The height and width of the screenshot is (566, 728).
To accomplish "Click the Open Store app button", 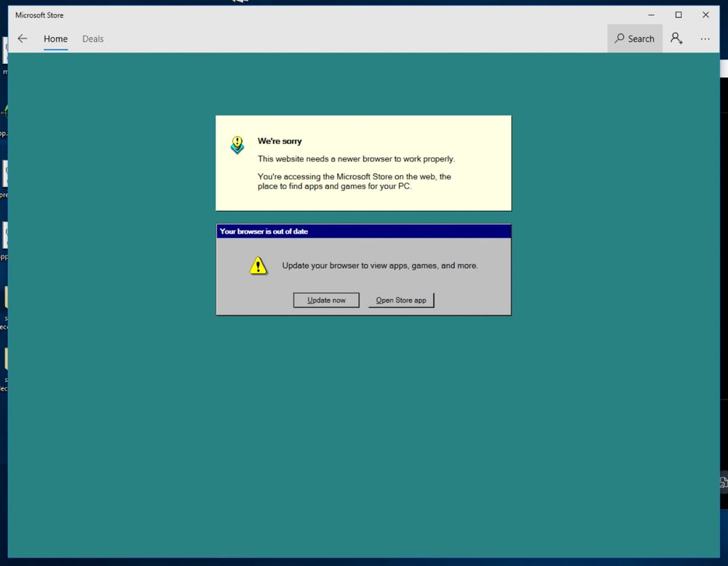I will (x=401, y=300).
